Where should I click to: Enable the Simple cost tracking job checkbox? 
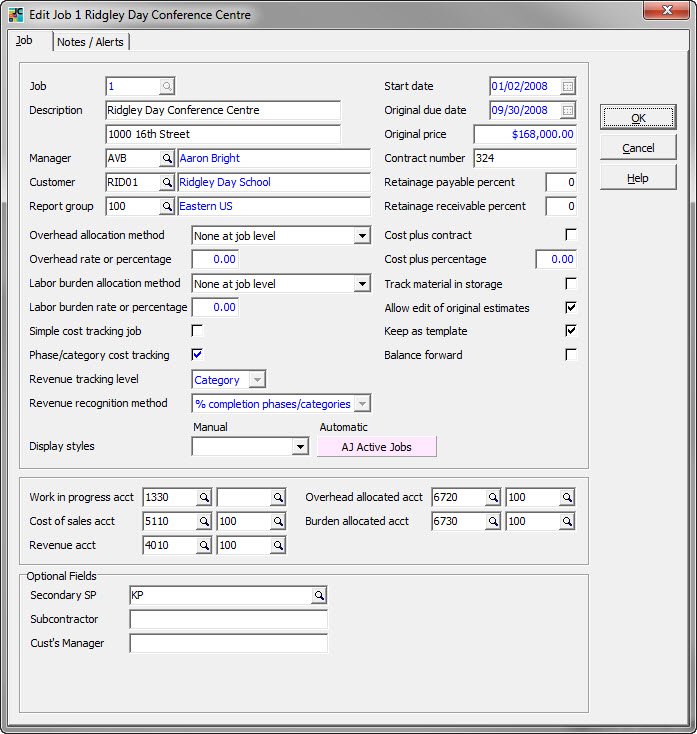coord(197,331)
